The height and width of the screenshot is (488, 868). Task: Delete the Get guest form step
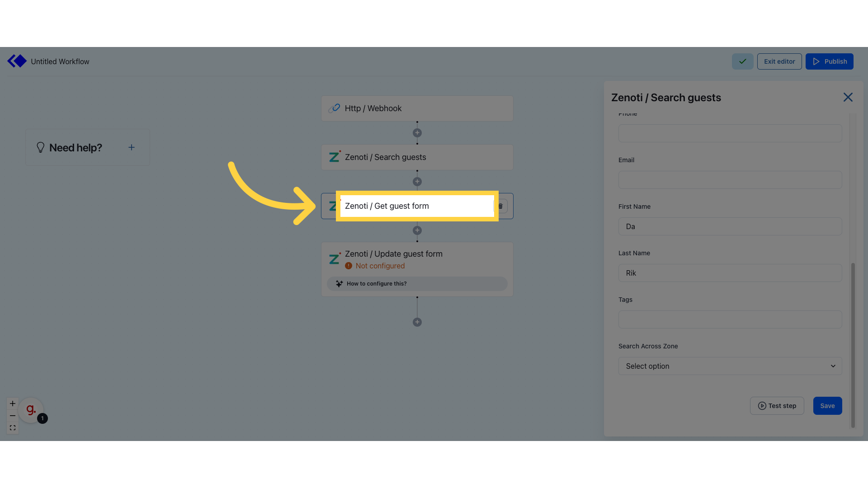coord(500,206)
